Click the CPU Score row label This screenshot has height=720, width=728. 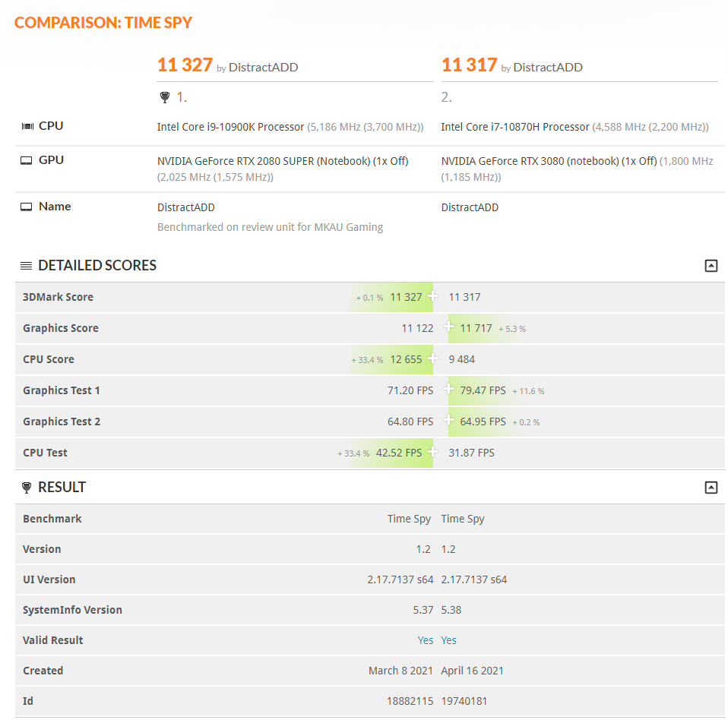(49, 359)
